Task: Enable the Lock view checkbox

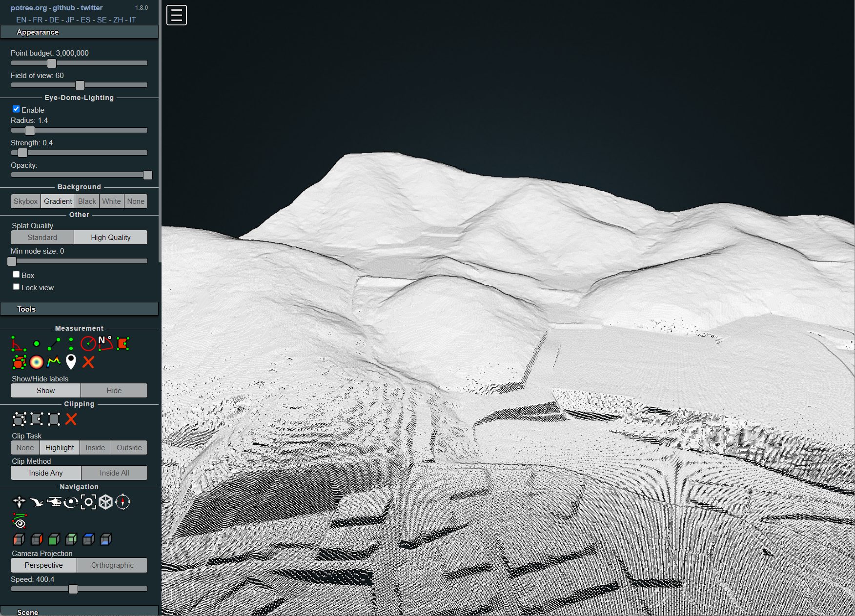Action: pos(16,287)
